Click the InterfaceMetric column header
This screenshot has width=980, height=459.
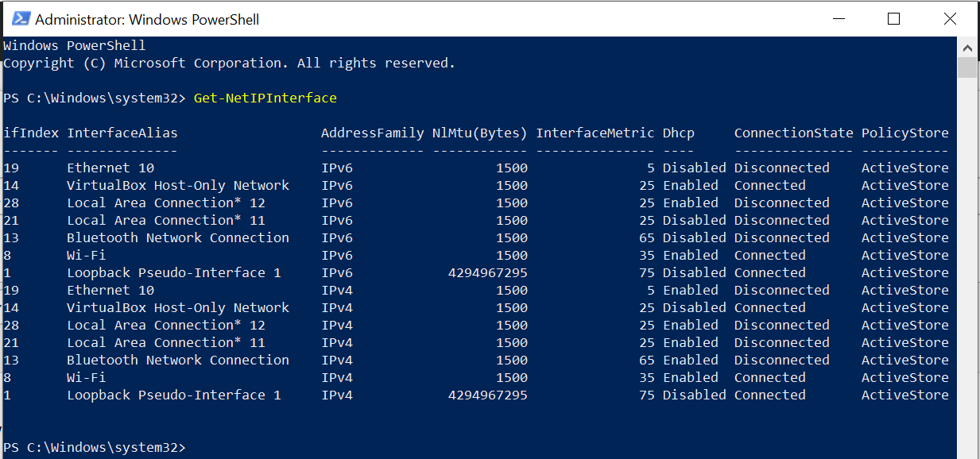(x=595, y=133)
